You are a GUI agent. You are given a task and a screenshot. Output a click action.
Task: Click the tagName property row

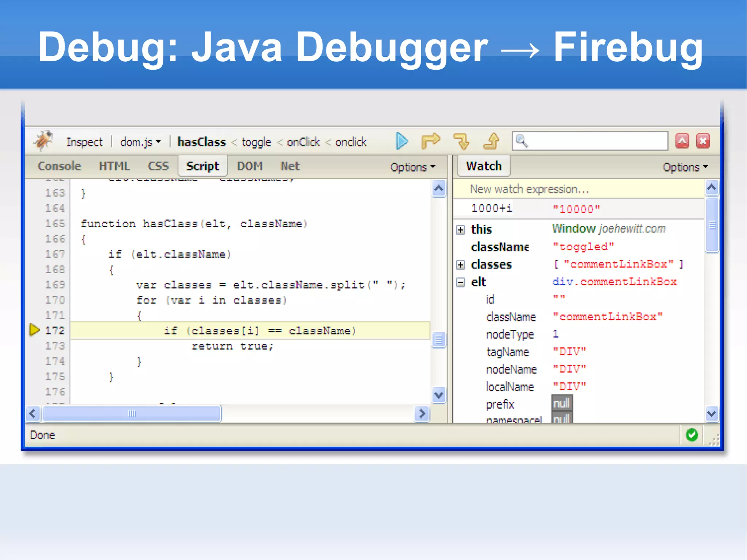click(x=578, y=352)
